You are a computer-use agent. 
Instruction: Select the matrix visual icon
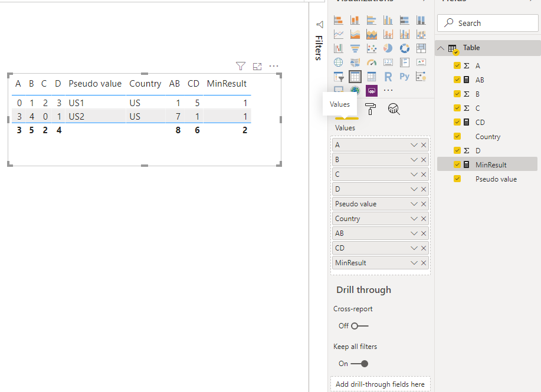[372, 77]
